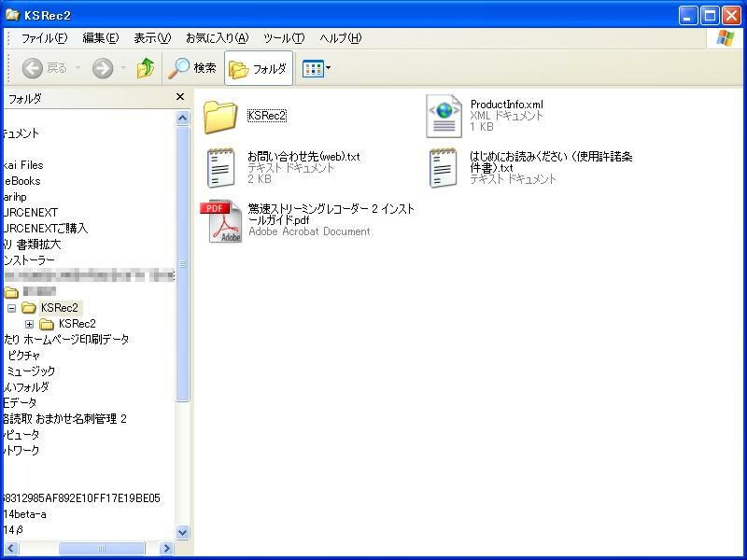
Task: Select the 14beta-a tree entry
Action: point(25,514)
